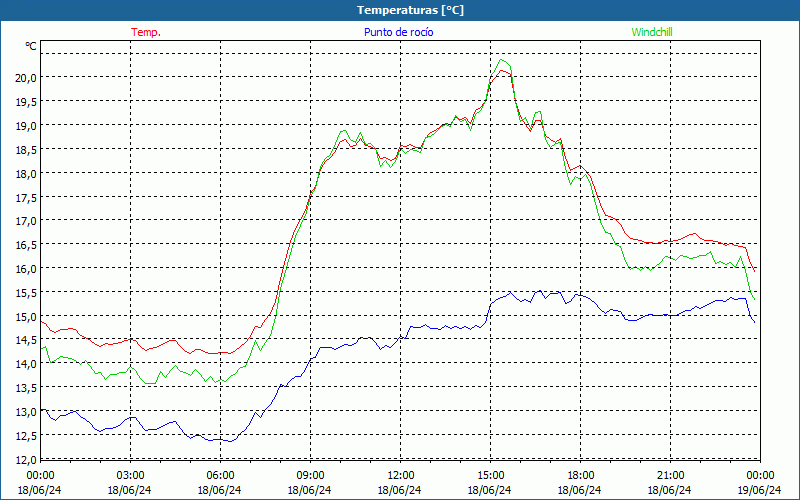Viewport: 800px width, 500px height.
Task: Click the 03:00 time axis label
Action: click(x=130, y=476)
